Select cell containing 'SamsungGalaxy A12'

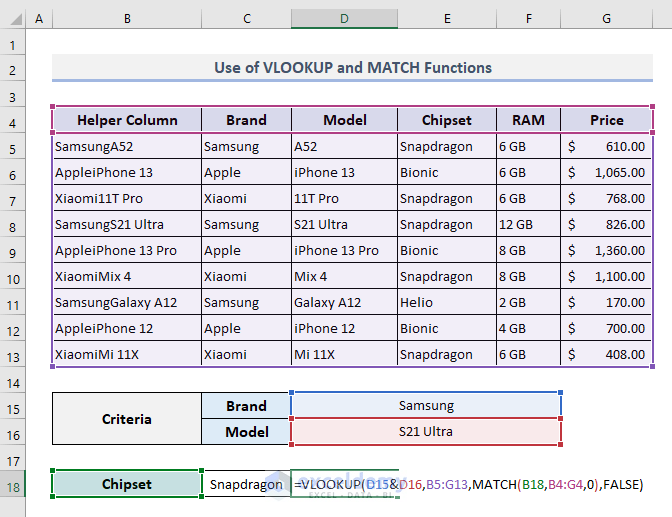tap(127, 302)
